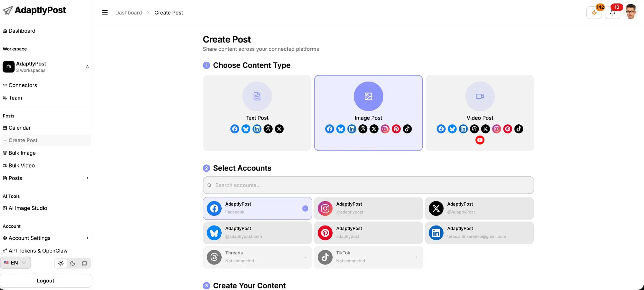Choose the Text Post content type
644x290 pixels.
(x=257, y=113)
